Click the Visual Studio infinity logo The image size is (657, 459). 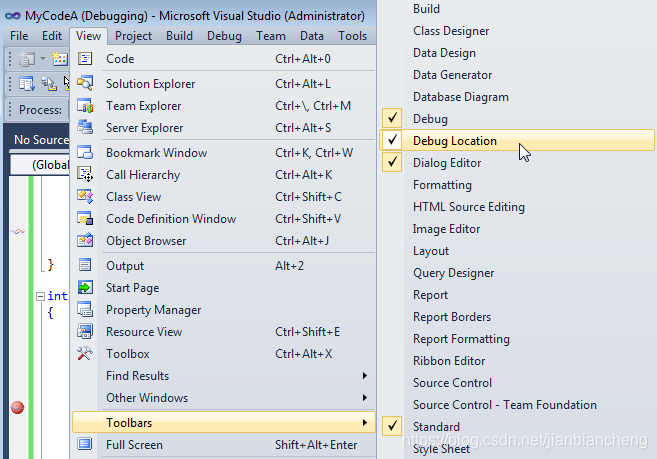click(x=13, y=16)
